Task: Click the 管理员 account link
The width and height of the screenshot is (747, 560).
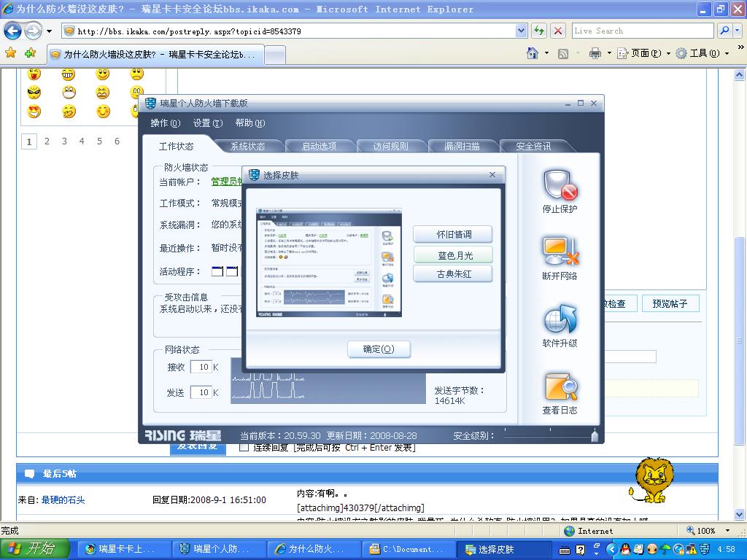Action: point(227,182)
